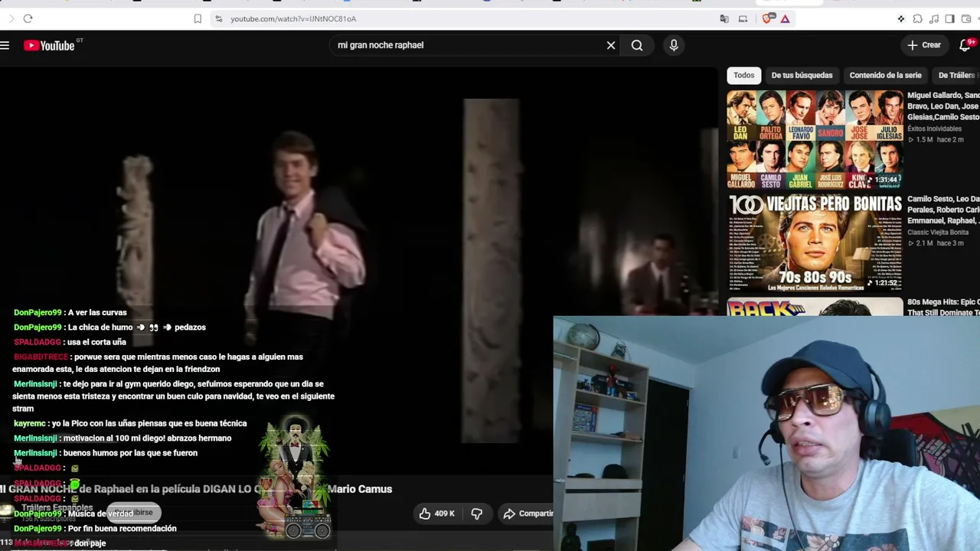Clear the search box with the X
The height and width of the screenshot is (551, 980).
click(611, 45)
